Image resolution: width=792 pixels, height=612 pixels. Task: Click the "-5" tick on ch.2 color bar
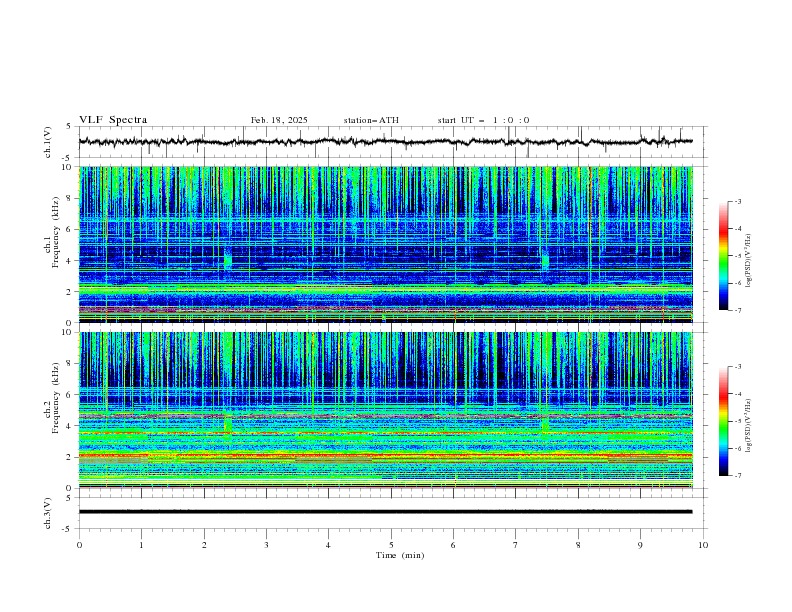coord(738,421)
